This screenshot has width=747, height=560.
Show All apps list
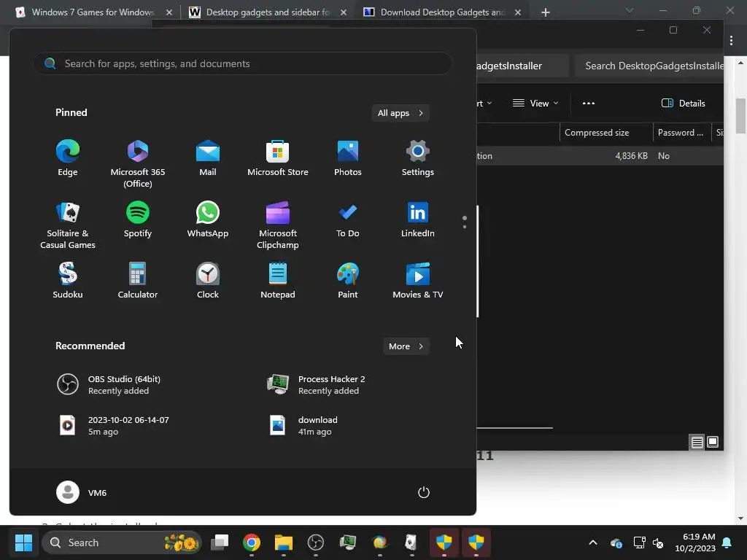pos(400,113)
